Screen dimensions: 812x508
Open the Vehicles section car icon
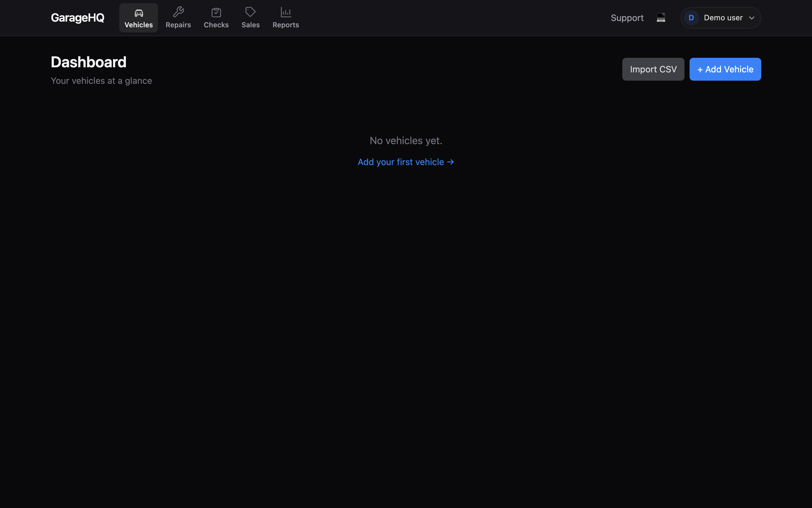(x=139, y=13)
